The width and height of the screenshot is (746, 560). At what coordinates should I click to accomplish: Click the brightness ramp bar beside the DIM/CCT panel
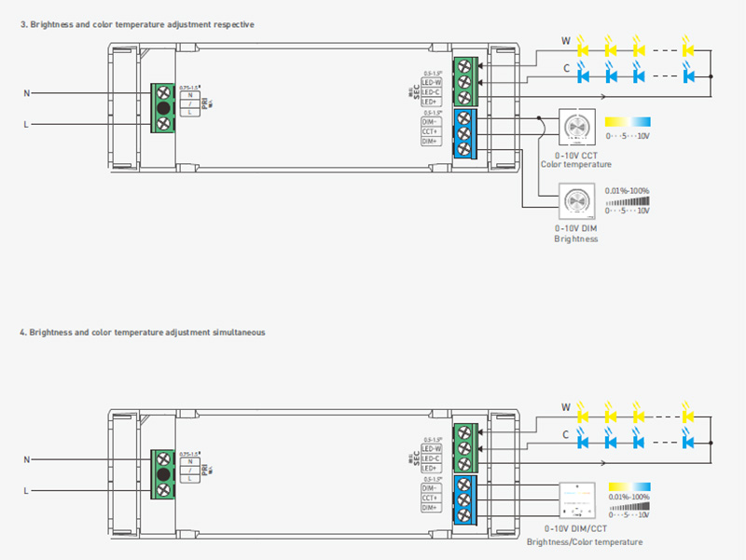pyautogui.click(x=629, y=507)
